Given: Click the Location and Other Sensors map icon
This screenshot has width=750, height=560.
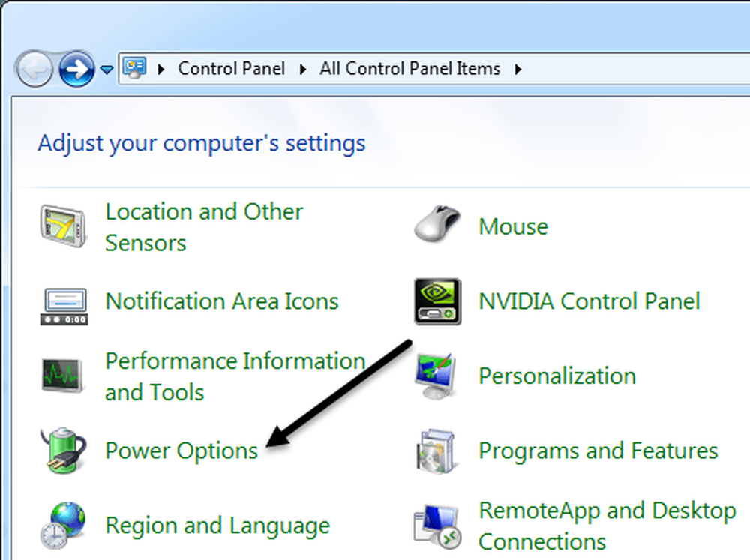Looking at the screenshot, I should pos(64,226).
